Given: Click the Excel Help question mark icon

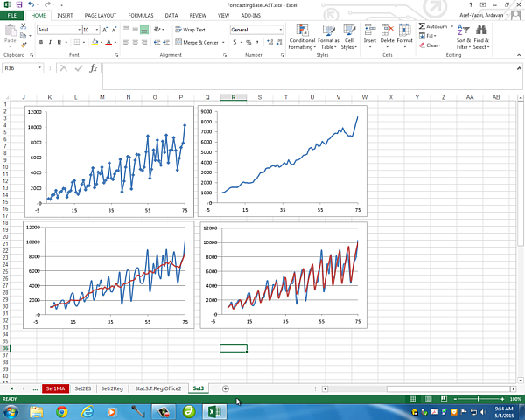Looking at the screenshot, I should (471, 4).
